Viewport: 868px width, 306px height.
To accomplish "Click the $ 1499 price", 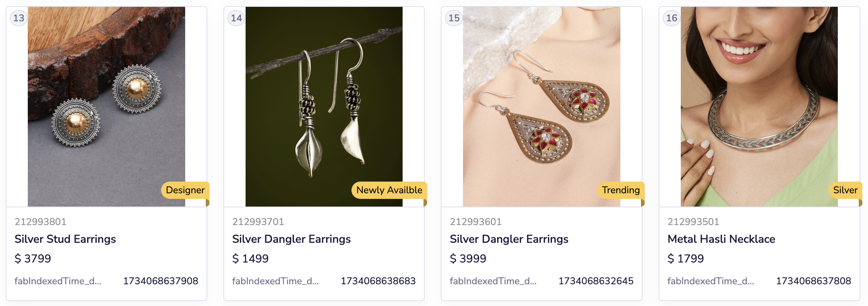I will pos(250,258).
